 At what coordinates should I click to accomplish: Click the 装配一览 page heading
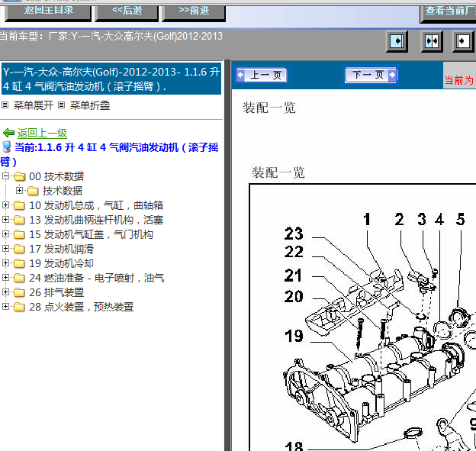tap(269, 108)
